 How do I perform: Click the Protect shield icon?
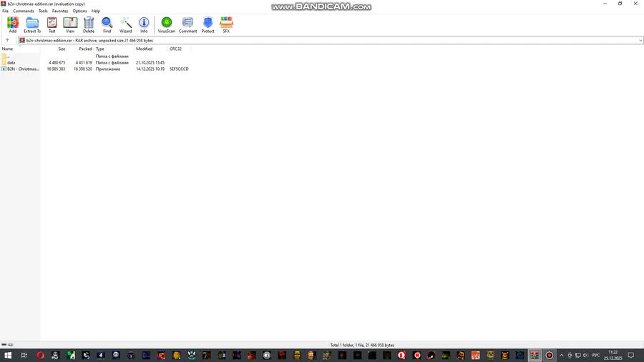click(x=208, y=24)
